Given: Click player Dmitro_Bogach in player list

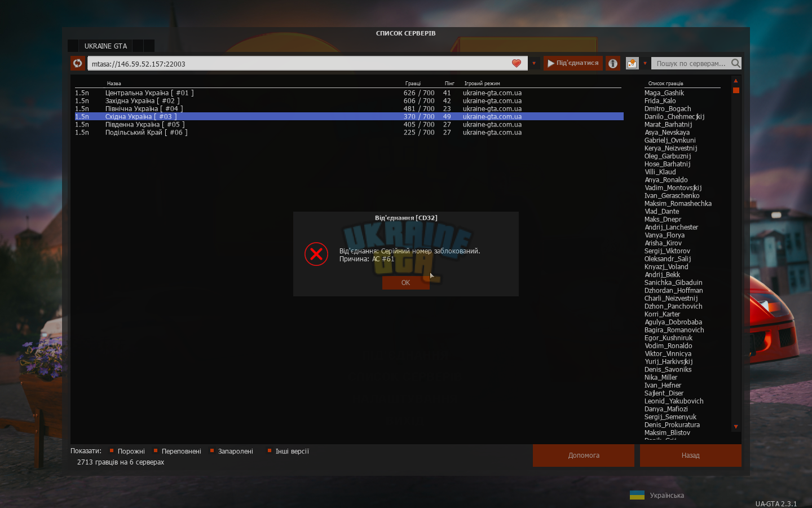Looking at the screenshot, I should (x=668, y=108).
